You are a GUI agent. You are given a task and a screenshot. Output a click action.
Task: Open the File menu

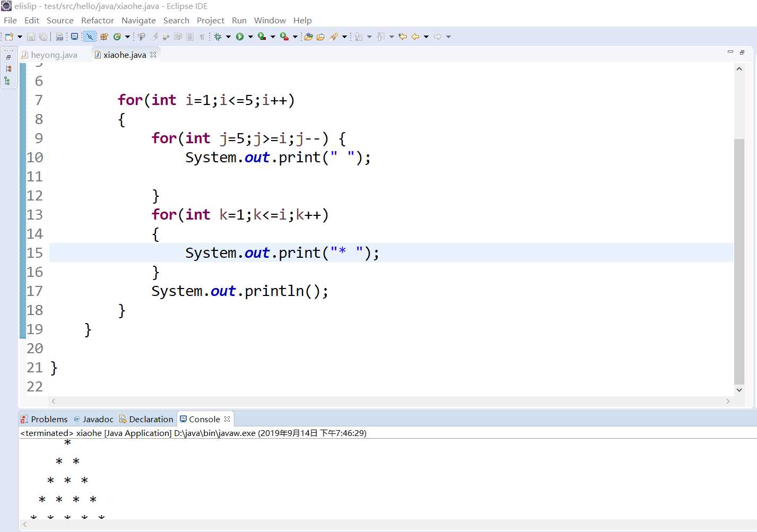click(10, 20)
